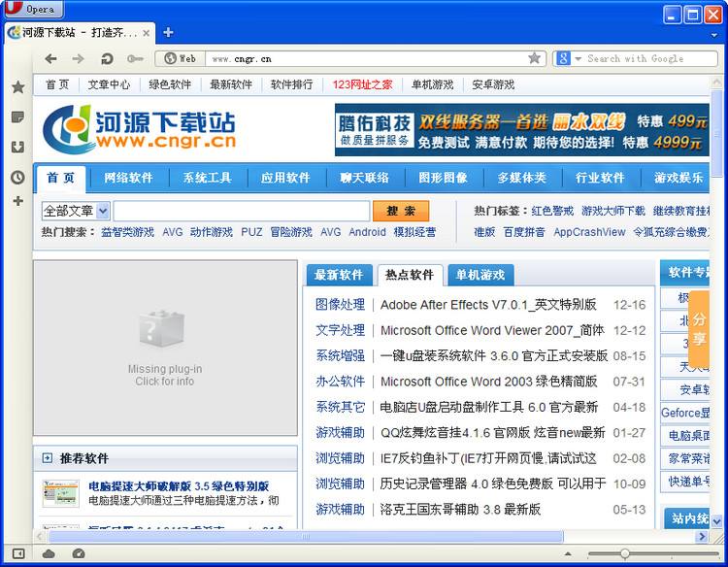Image resolution: width=728 pixels, height=567 pixels.
Task: Click the 图像处理 category link
Action: tap(340, 305)
